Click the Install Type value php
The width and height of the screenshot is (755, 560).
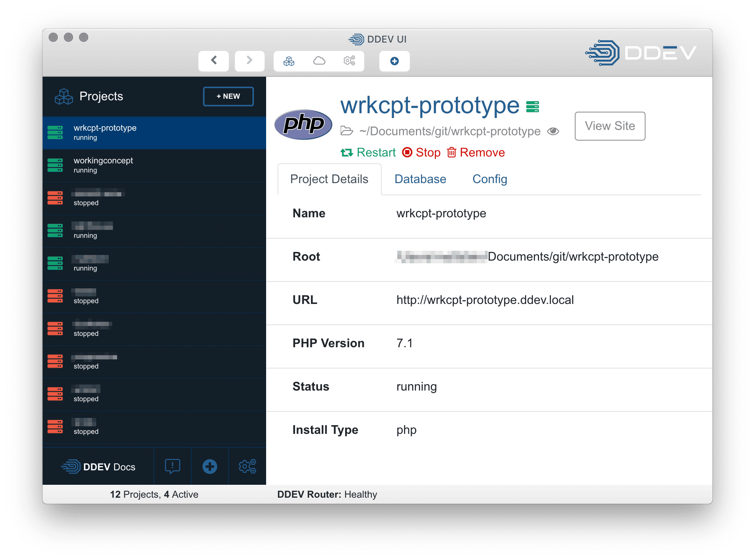pyautogui.click(x=406, y=430)
